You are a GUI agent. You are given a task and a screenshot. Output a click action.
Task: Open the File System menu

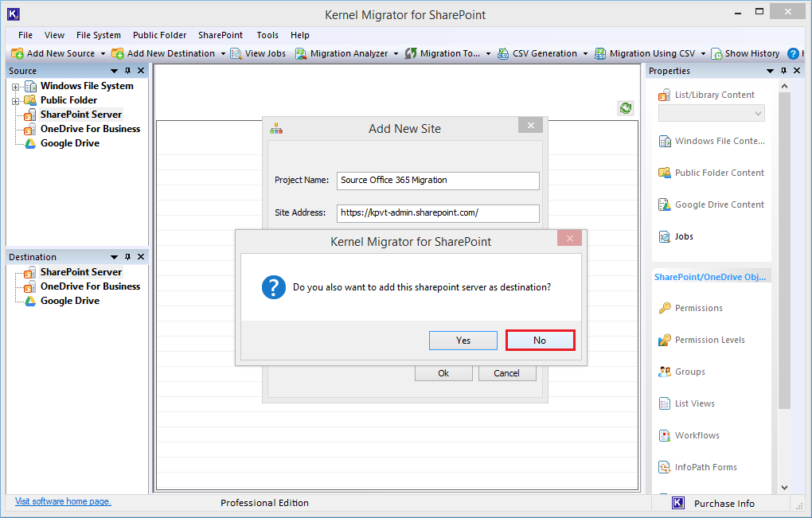coord(99,35)
